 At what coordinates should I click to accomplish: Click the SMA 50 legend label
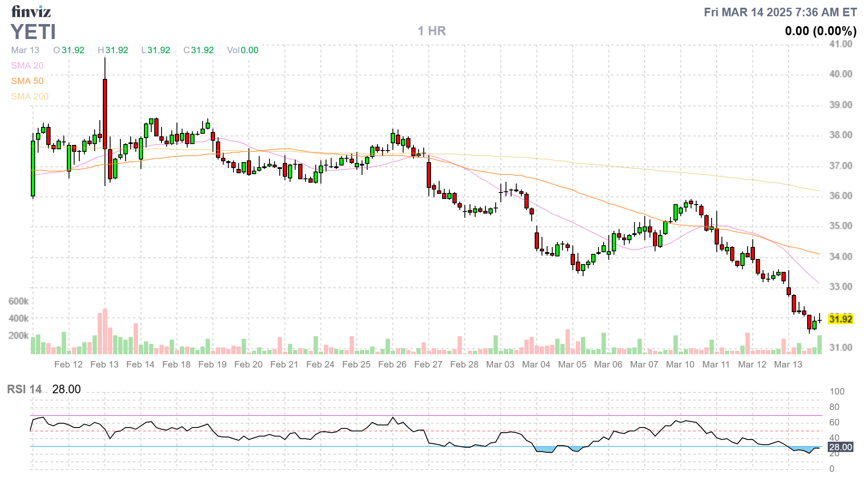[27, 81]
